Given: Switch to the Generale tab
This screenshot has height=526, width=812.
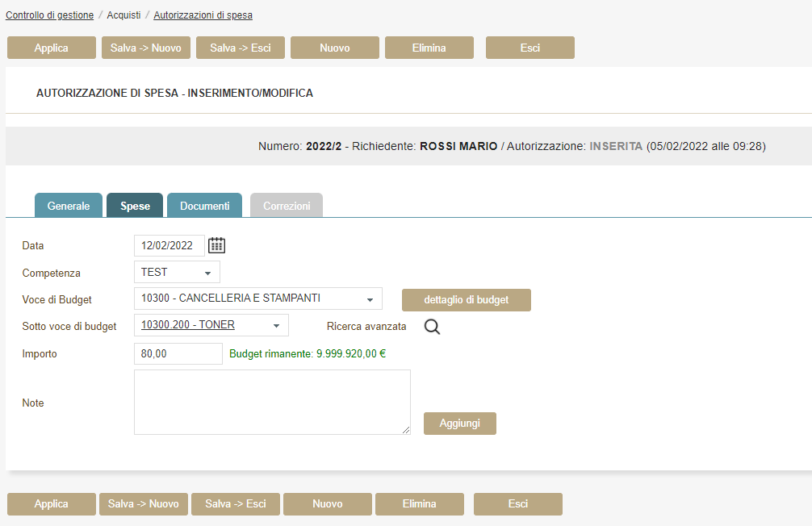Looking at the screenshot, I should click(x=69, y=206).
